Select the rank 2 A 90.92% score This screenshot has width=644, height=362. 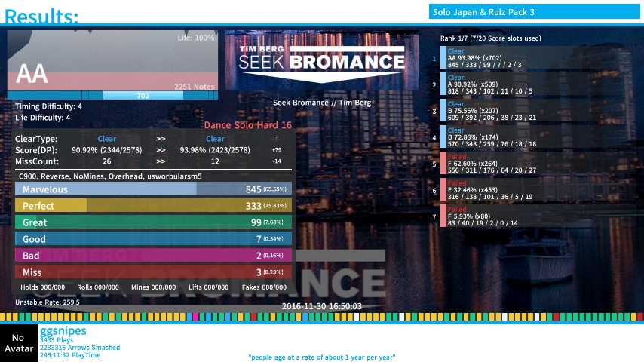click(494, 85)
